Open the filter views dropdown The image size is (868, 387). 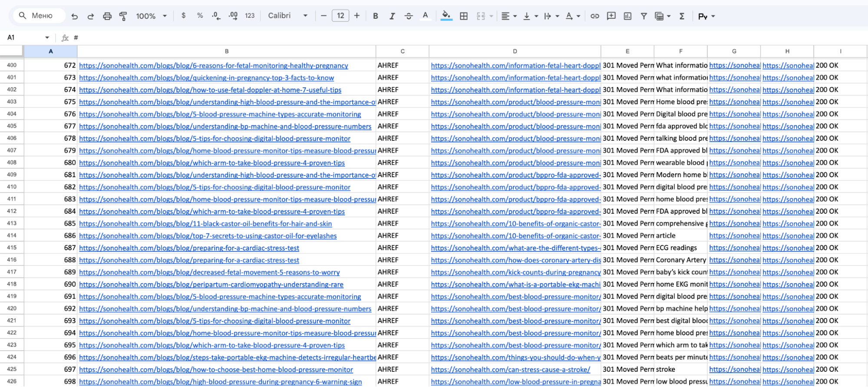pos(663,16)
